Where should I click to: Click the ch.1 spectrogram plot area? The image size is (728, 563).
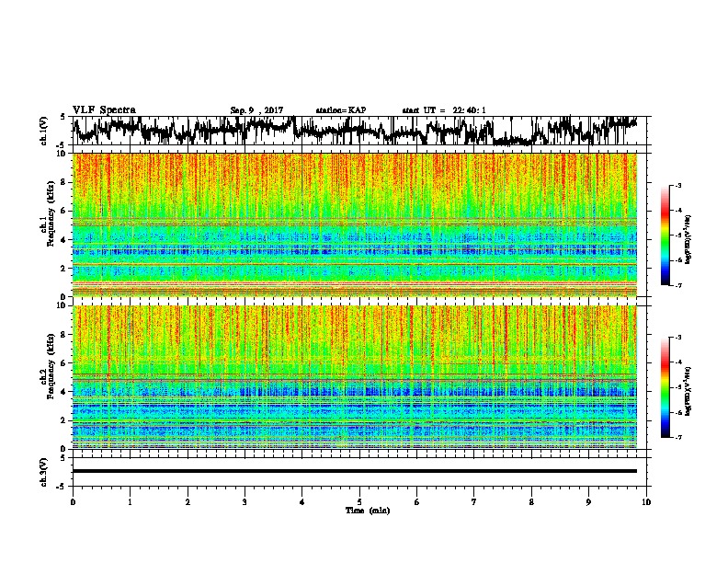click(355, 224)
